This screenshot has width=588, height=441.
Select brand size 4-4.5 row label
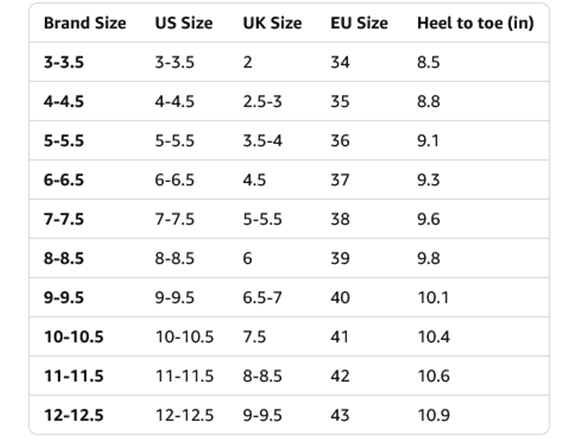point(64,102)
